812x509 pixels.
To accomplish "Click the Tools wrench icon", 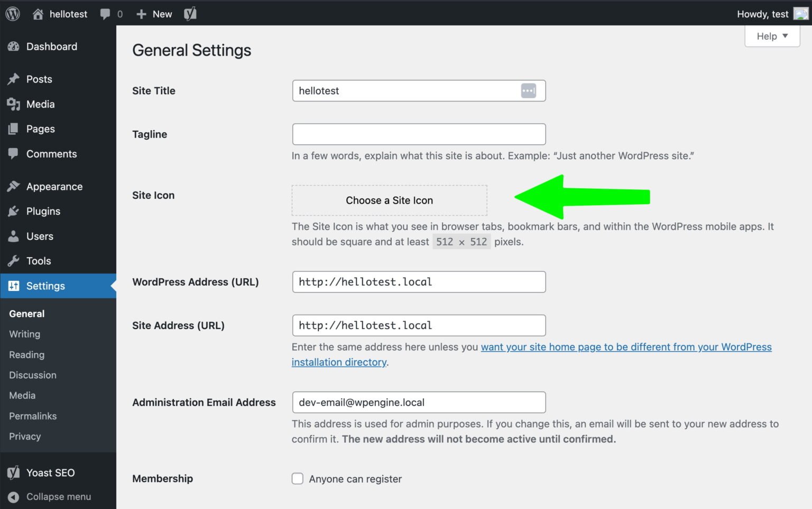I will pos(14,260).
